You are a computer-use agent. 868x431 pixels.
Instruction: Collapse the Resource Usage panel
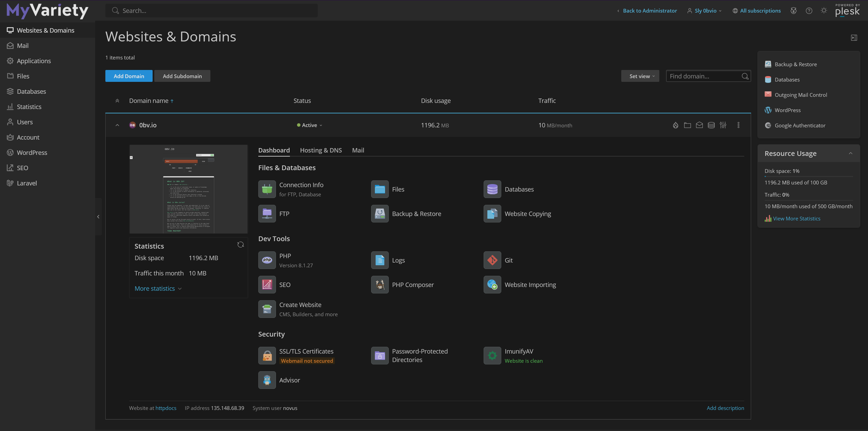point(850,154)
